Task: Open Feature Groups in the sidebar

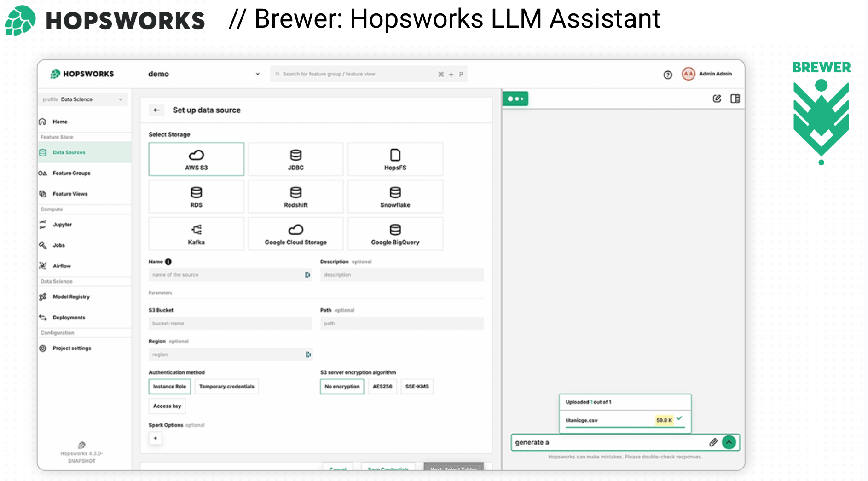Action: point(71,174)
